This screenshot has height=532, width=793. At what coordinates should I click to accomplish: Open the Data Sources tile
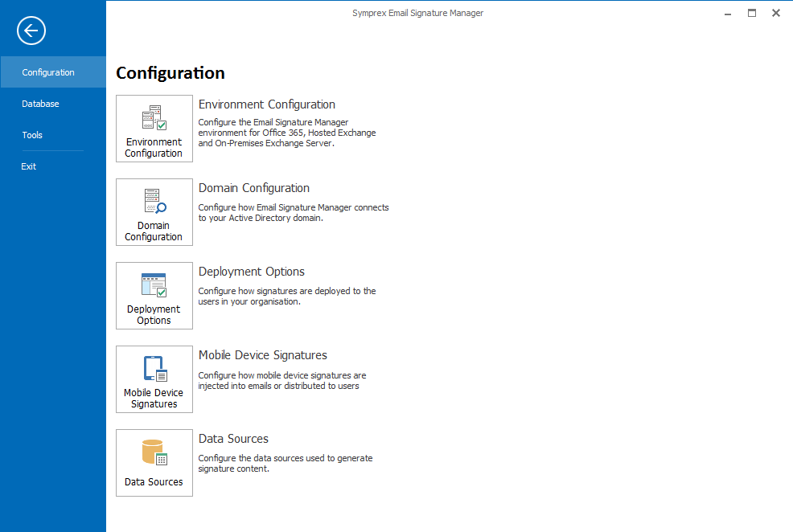click(154, 463)
